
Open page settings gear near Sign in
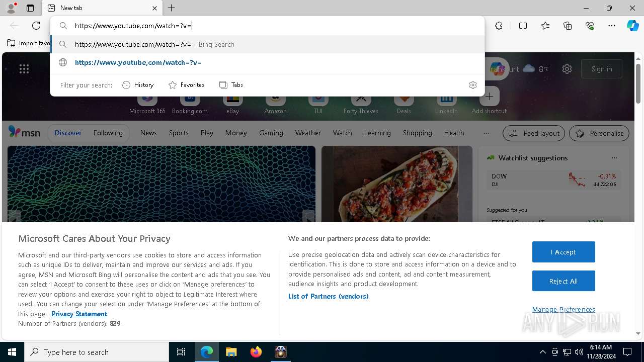(567, 69)
